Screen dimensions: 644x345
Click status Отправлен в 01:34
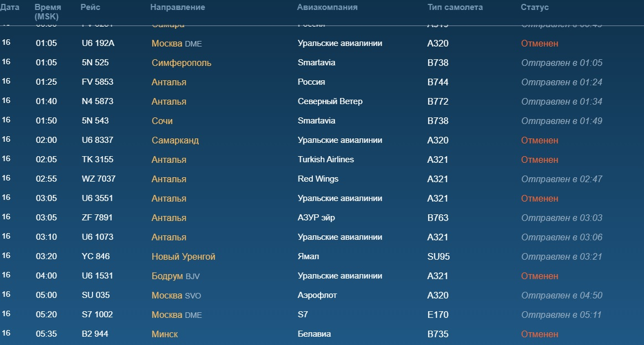coord(562,101)
